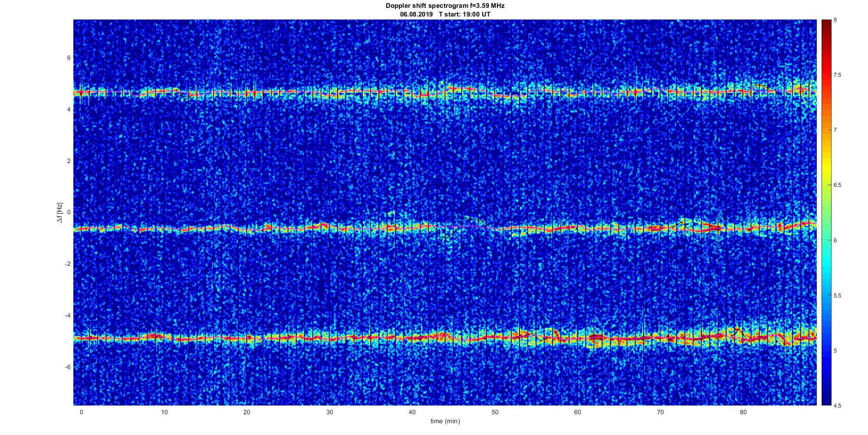Click the x-axis tick label '60'
Image resolution: width=868 pixels, height=435 pixels.
[578, 412]
